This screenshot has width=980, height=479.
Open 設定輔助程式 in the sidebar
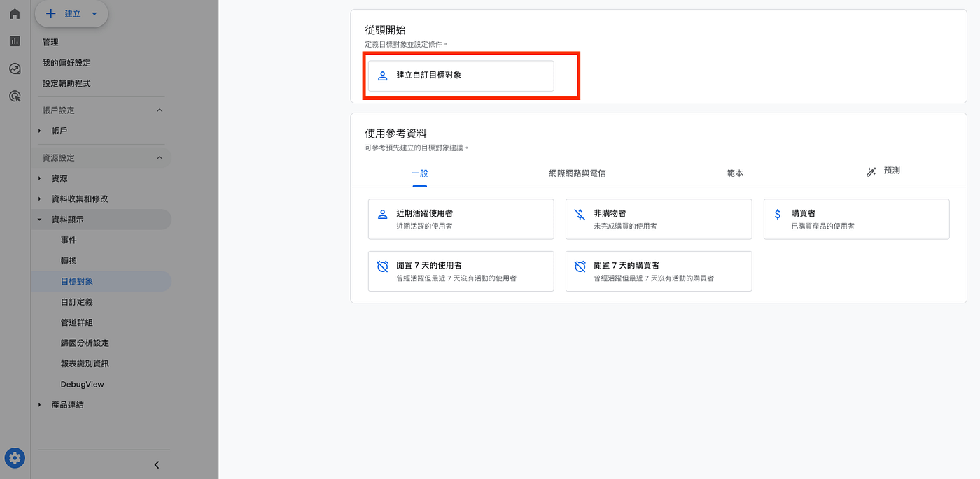tap(66, 84)
